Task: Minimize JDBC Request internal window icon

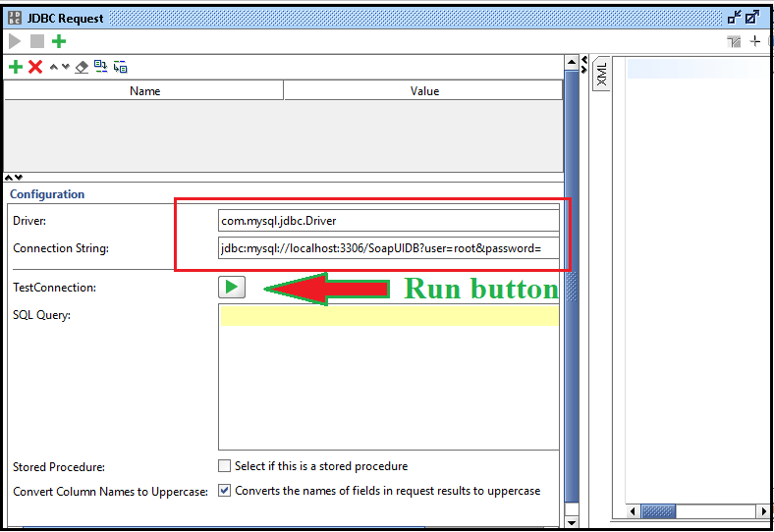Action: pos(735,18)
